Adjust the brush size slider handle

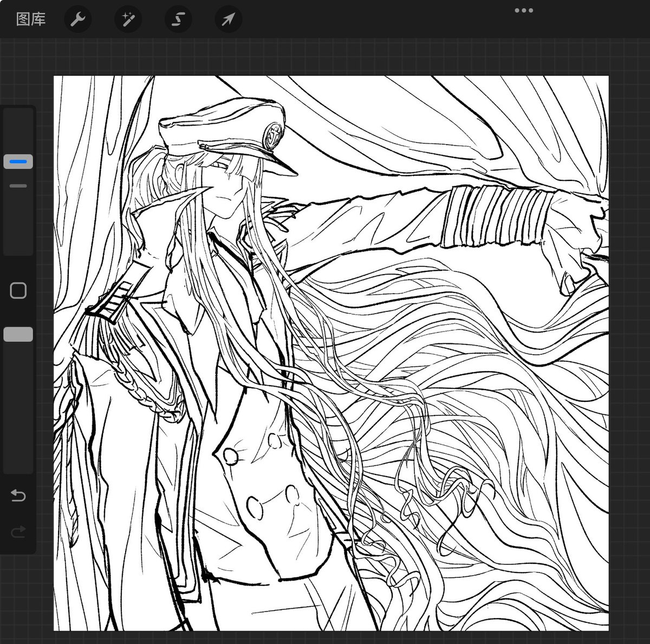coord(18,161)
